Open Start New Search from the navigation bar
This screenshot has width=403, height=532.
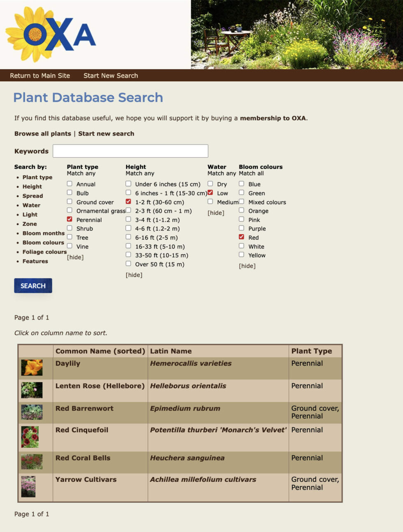click(110, 76)
